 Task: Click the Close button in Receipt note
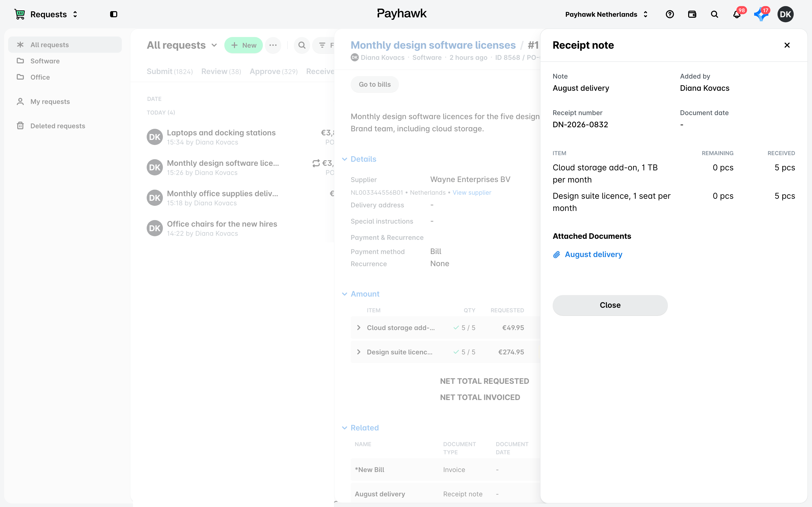point(610,305)
